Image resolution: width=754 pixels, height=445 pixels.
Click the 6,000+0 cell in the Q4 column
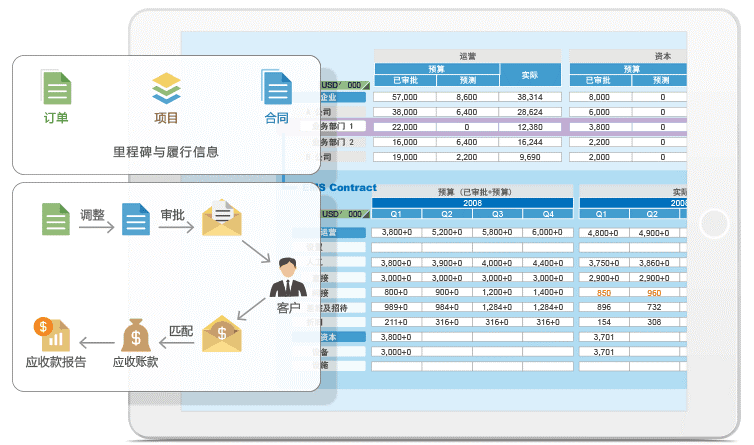pyautogui.click(x=547, y=232)
